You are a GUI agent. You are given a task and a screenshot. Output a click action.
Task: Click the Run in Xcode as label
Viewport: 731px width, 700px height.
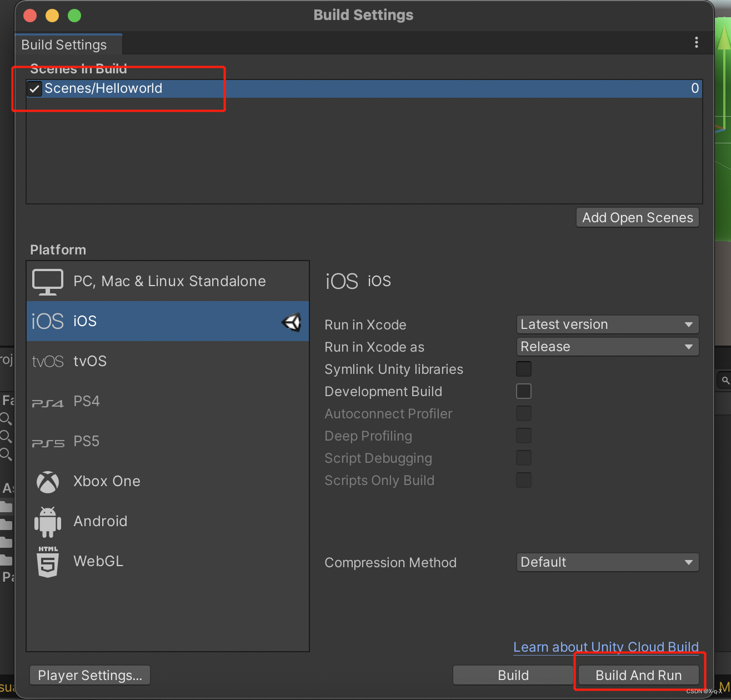coord(374,347)
